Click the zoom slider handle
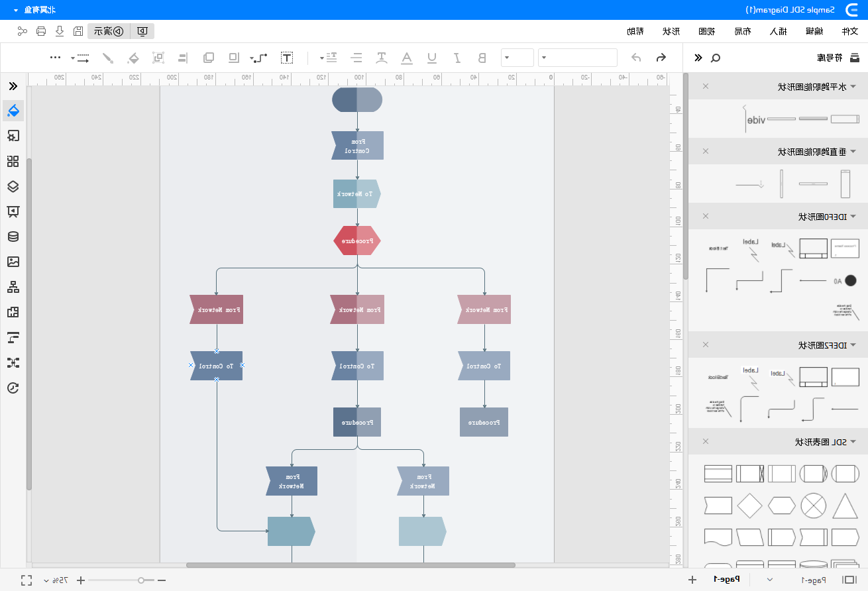Image resolution: width=868 pixels, height=591 pixels. click(141, 580)
